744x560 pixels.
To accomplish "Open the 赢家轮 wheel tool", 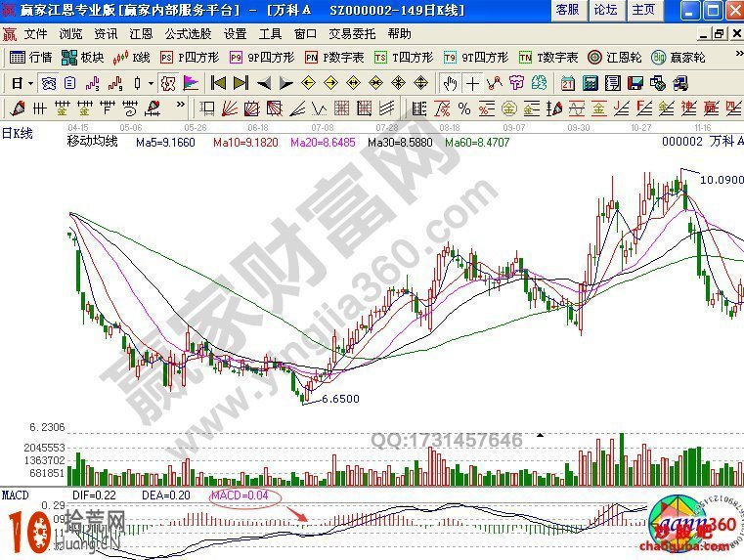I will [x=678, y=58].
